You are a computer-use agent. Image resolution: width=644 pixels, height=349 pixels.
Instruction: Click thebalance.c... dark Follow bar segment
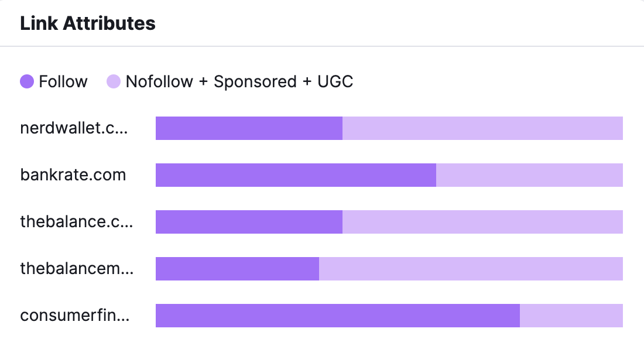coord(249,222)
